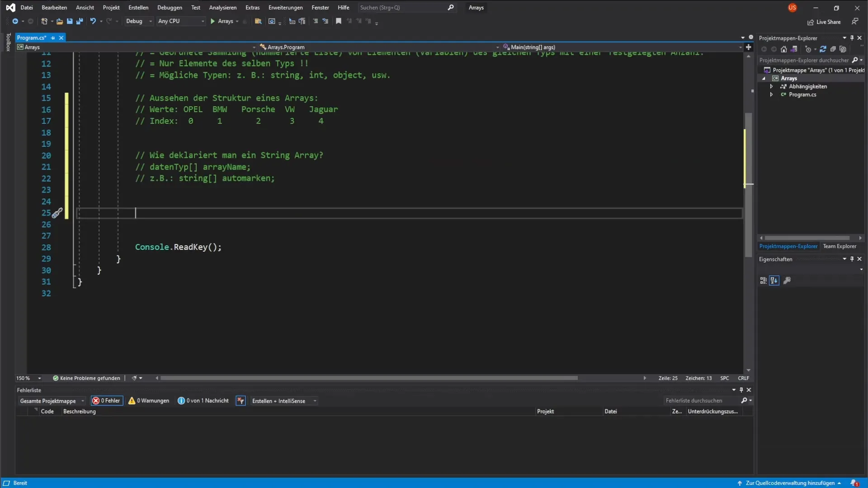Open the Any CPU platform dropdown

pyautogui.click(x=181, y=21)
